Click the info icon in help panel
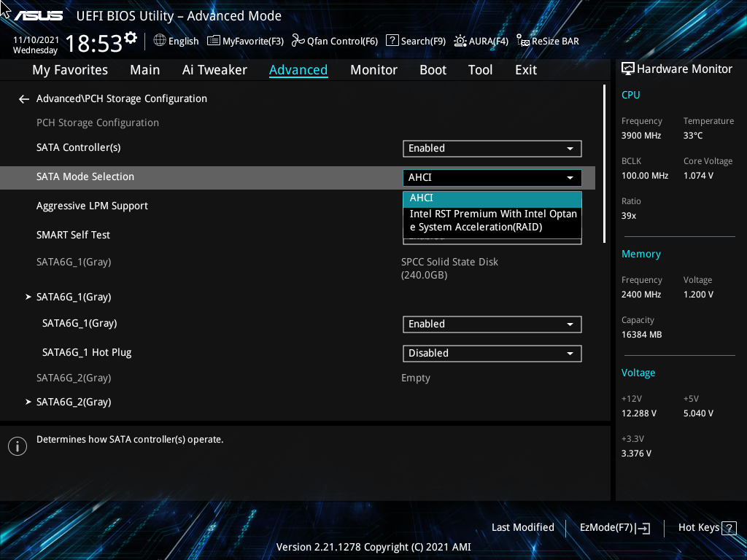The height and width of the screenshot is (560, 747). tap(18, 446)
